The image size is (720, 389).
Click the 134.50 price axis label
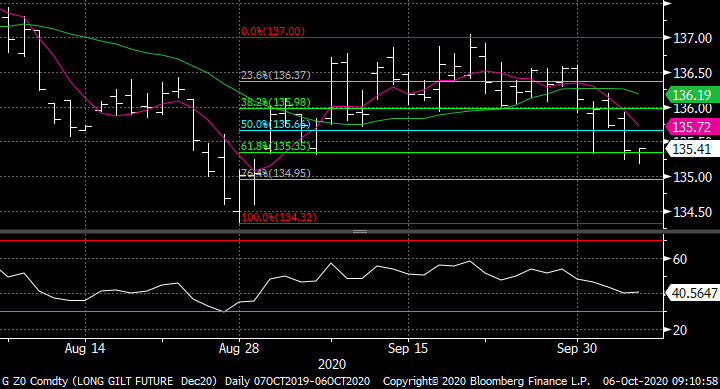[692, 212]
